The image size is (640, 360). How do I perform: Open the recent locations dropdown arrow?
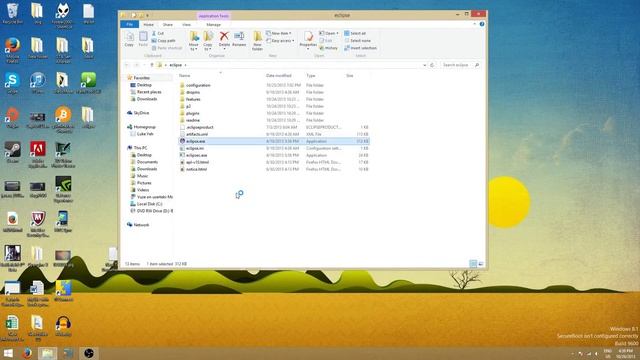(144, 65)
